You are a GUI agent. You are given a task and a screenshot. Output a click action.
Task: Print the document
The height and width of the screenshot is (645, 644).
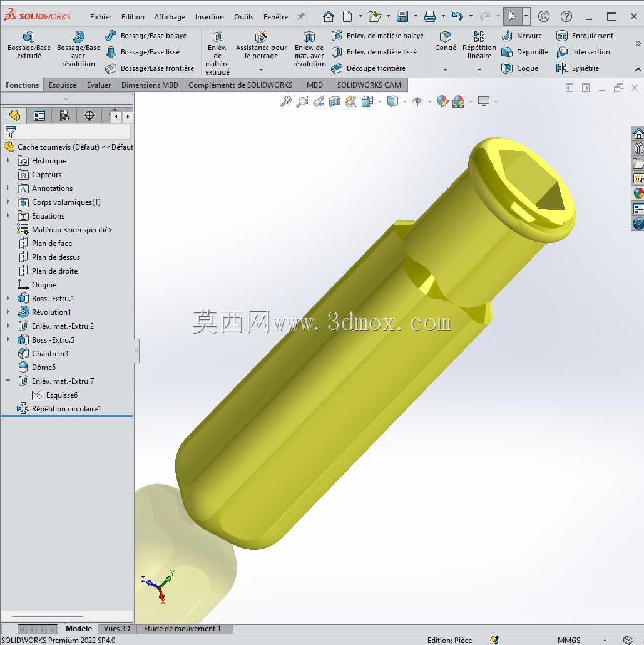click(x=430, y=16)
